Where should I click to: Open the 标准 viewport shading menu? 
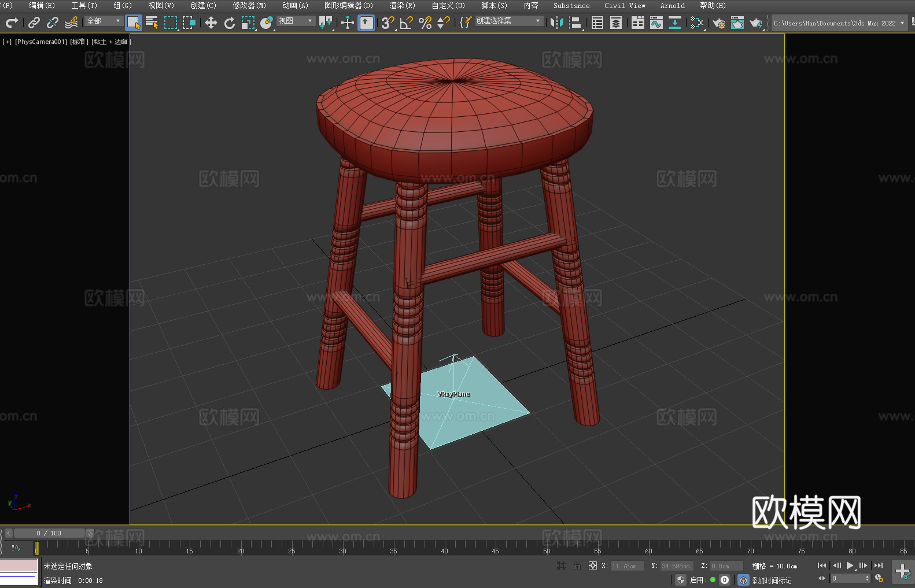[79, 42]
